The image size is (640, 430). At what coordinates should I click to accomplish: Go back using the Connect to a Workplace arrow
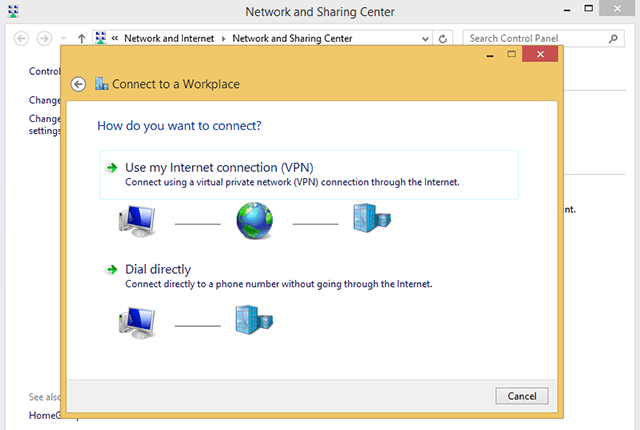(78, 84)
